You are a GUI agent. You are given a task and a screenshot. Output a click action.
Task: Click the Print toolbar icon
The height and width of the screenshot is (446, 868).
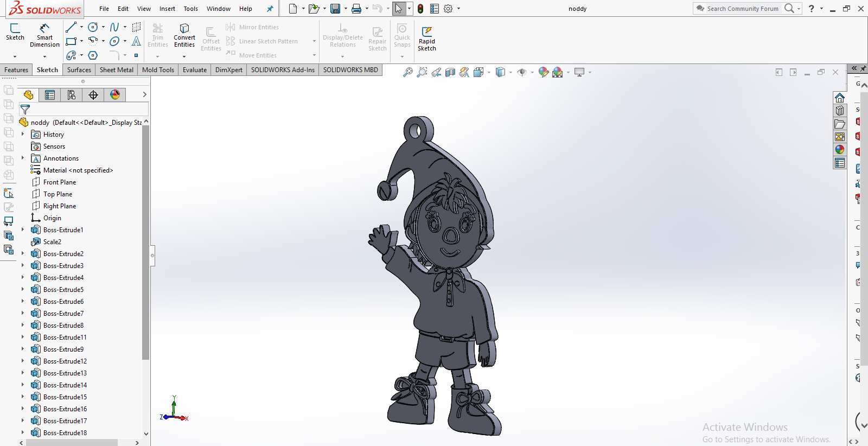(356, 9)
